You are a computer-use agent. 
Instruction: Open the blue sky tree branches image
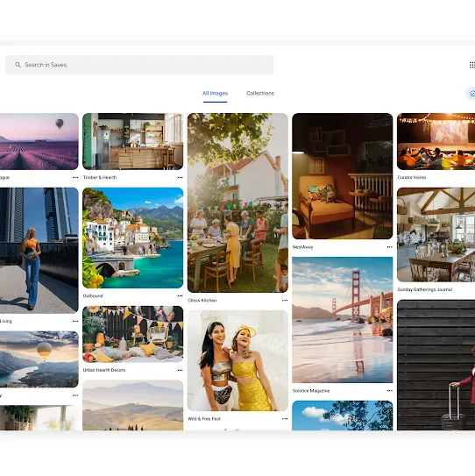343,416
